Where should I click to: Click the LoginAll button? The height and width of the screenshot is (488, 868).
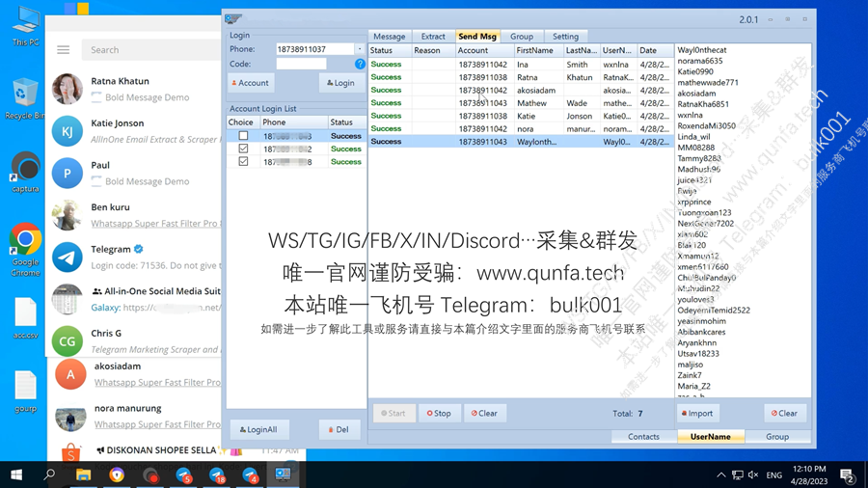(x=258, y=429)
